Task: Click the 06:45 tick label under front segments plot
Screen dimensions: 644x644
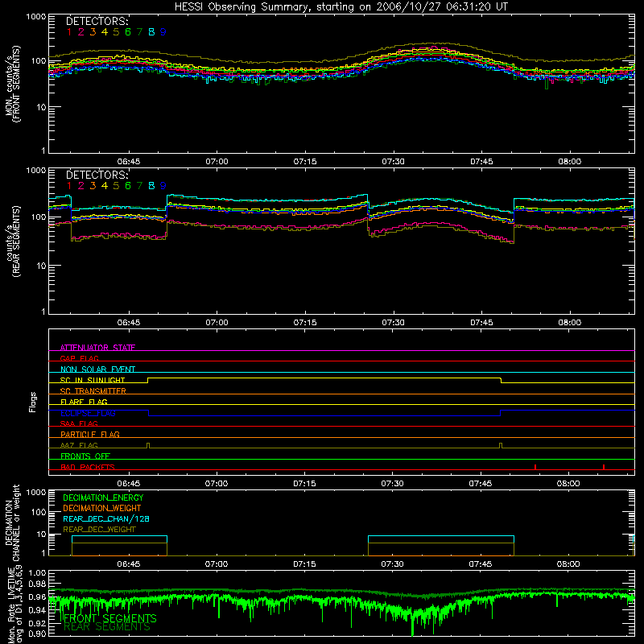Action: pyautogui.click(x=129, y=162)
